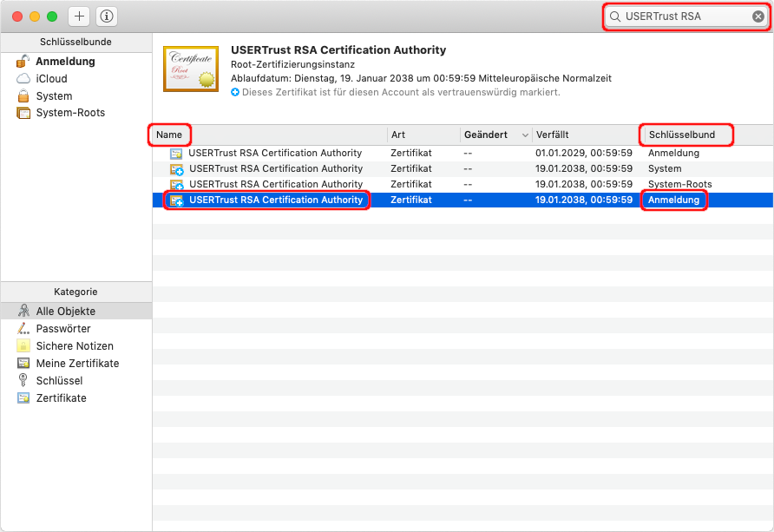Click the certificate icon of the System-Roots row

coord(176,185)
